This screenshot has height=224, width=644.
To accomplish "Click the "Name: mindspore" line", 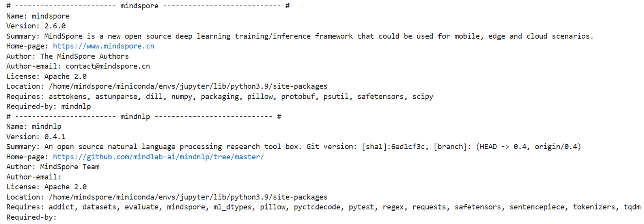I will (x=38, y=16).
